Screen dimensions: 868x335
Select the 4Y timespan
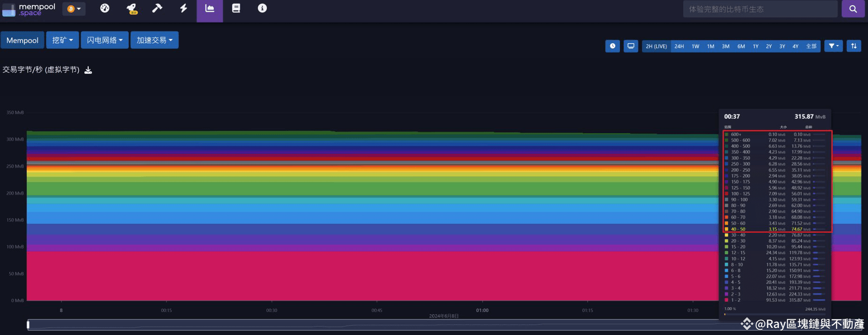pos(795,46)
